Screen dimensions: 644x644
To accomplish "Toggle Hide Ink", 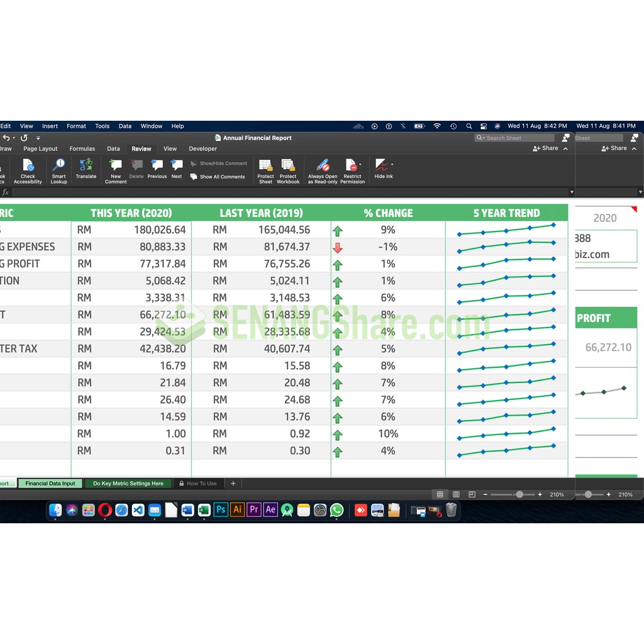I will [x=382, y=169].
